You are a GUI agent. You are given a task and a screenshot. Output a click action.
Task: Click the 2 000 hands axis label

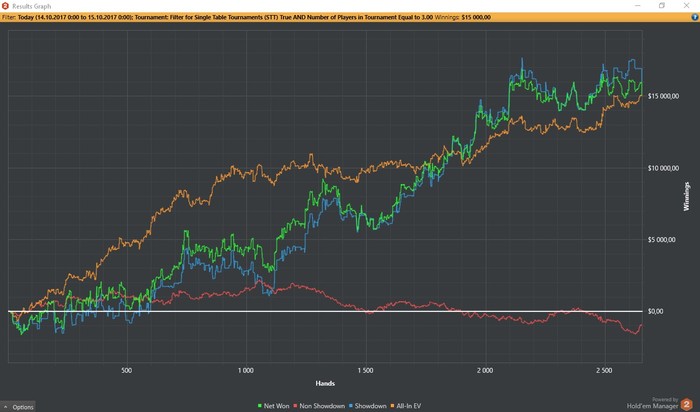(485, 370)
